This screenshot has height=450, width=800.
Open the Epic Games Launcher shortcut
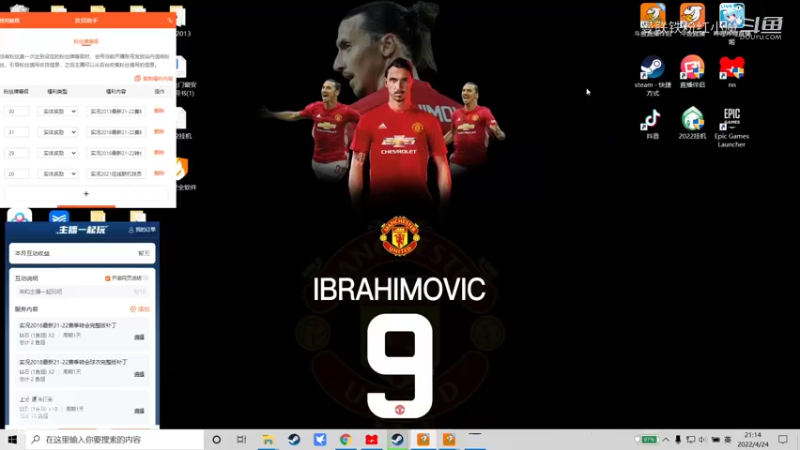pos(732,128)
